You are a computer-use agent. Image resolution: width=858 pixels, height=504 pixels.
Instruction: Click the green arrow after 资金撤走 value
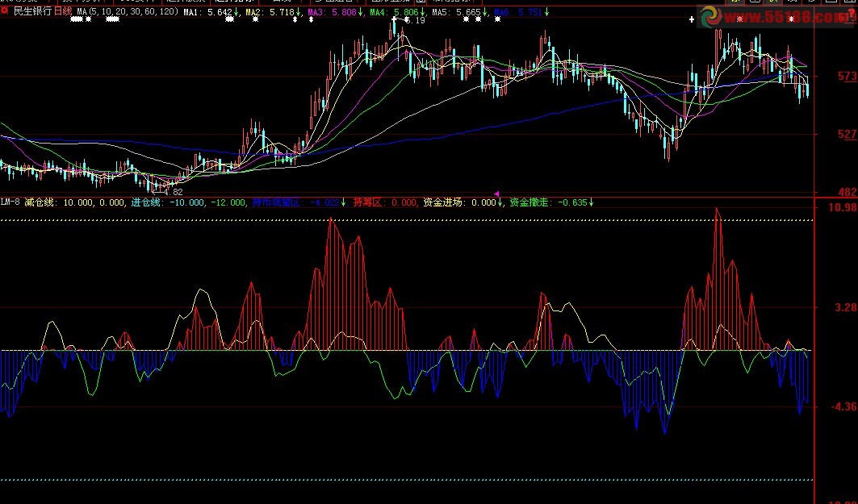[x=592, y=202]
